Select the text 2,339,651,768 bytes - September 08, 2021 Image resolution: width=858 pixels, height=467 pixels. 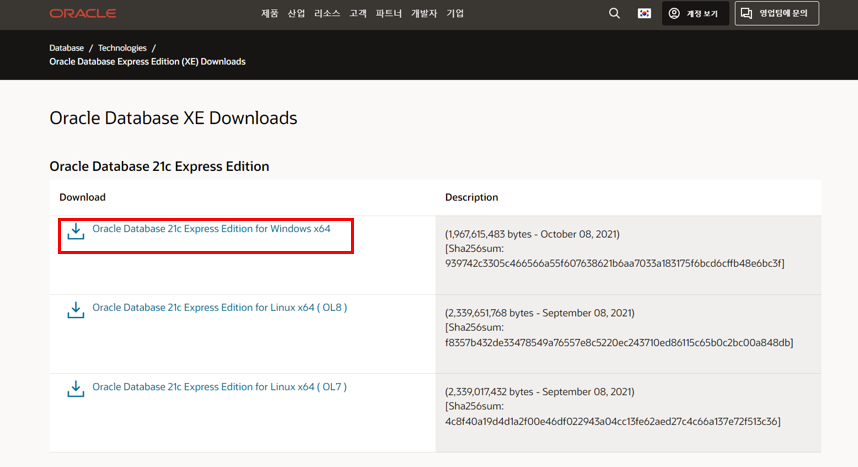click(540, 313)
